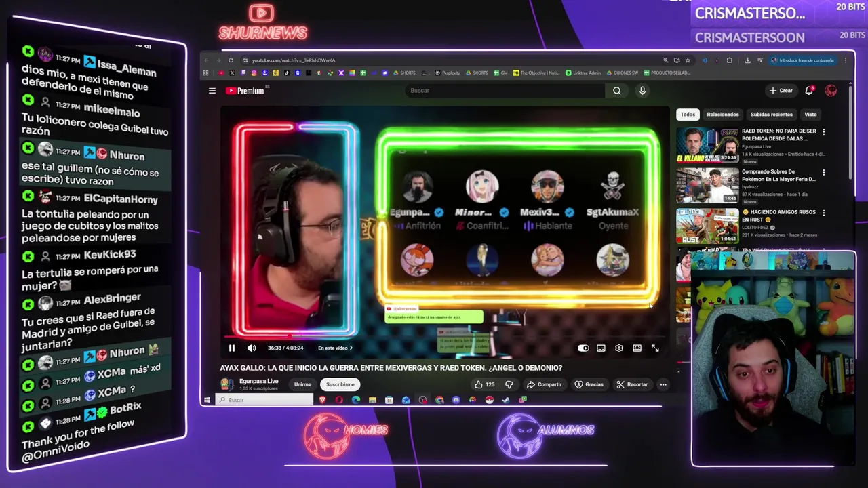Viewport: 868px width, 488px height.
Task: Open Opera from the taskbar
Action: 339,400
